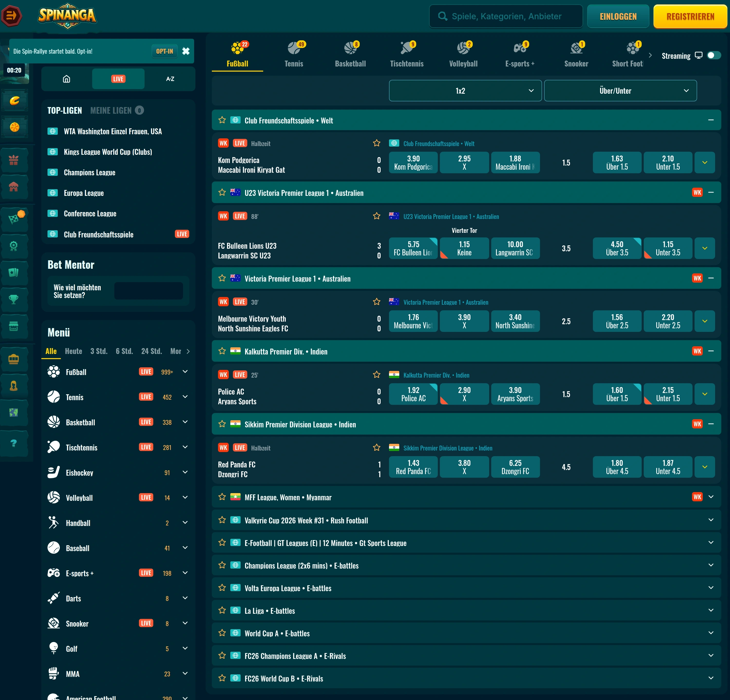Expand the Fußball entry in the Menü list
The height and width of the screenshot is (700, 730).
click(x=185, y=372)
